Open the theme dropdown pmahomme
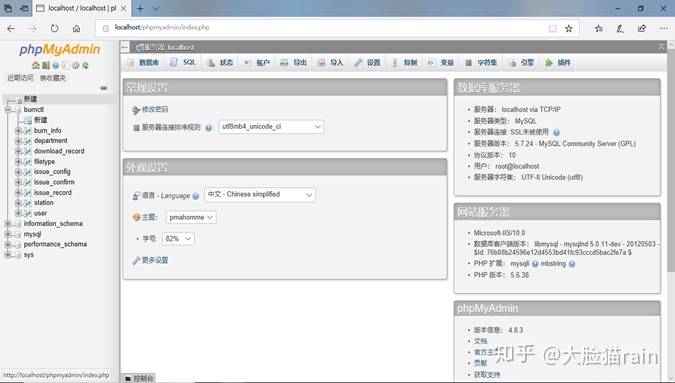 191,217
